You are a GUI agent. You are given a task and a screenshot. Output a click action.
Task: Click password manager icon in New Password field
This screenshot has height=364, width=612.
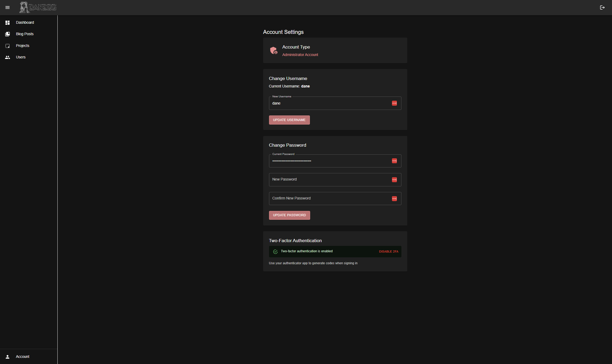394,180
